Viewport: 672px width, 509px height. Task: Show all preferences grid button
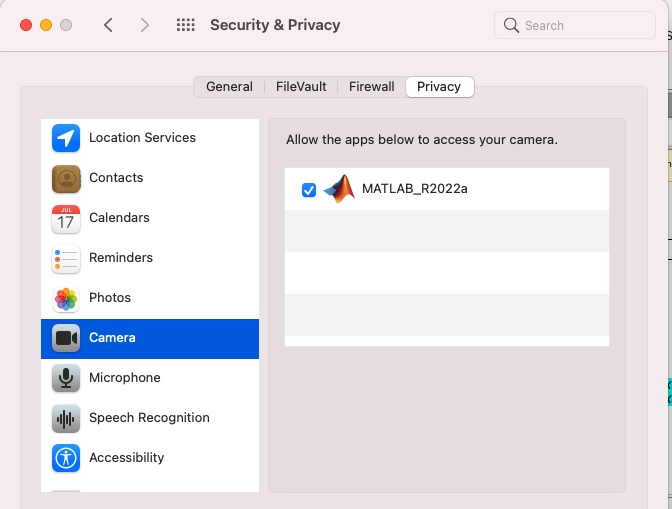185,25
